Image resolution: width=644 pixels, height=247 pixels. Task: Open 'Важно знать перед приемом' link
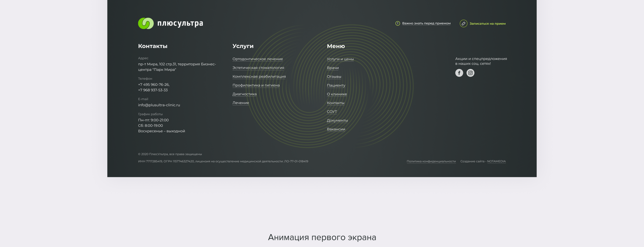pyautogui.click(x=426, y=23)
